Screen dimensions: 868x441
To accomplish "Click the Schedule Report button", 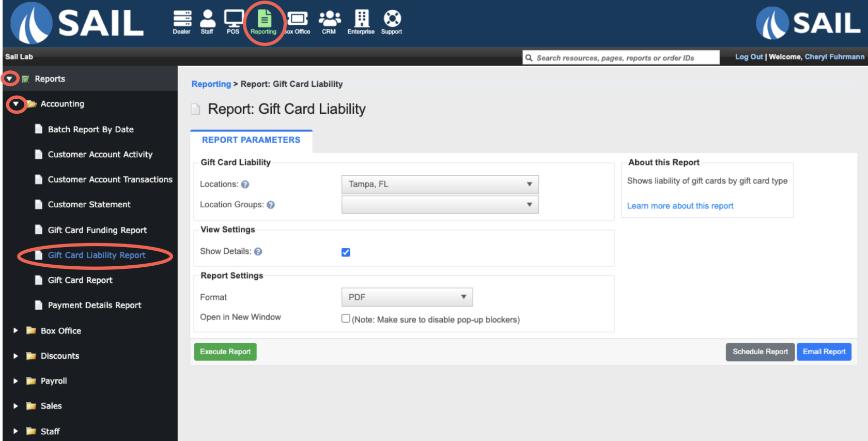I will (x=760, y=352).
